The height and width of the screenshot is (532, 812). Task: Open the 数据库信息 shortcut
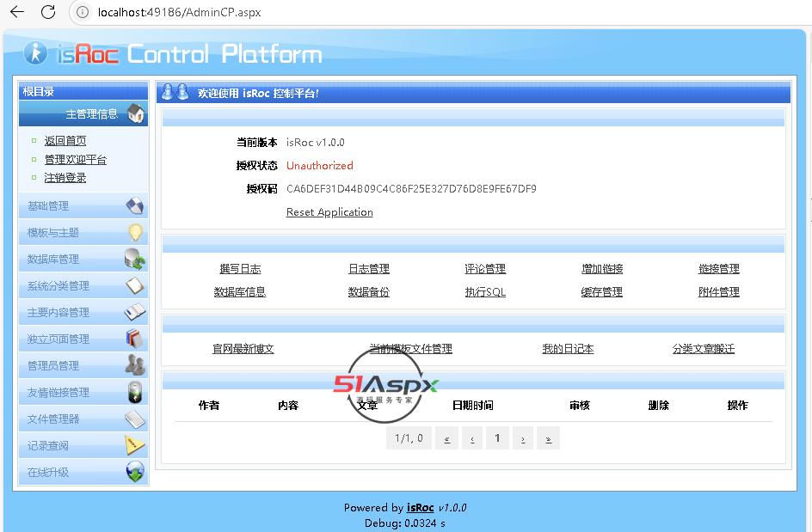(240, 292)
